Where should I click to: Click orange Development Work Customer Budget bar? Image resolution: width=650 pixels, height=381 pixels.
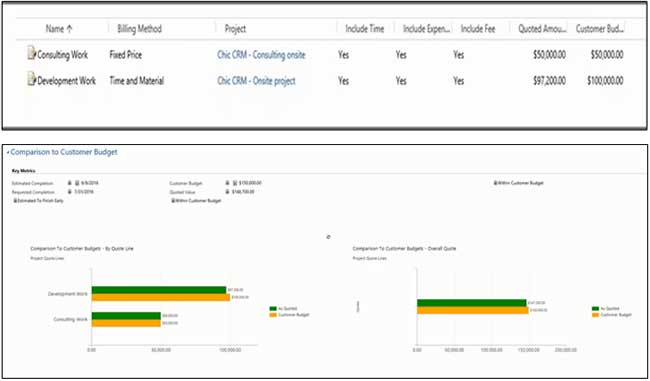coord(161,297)
